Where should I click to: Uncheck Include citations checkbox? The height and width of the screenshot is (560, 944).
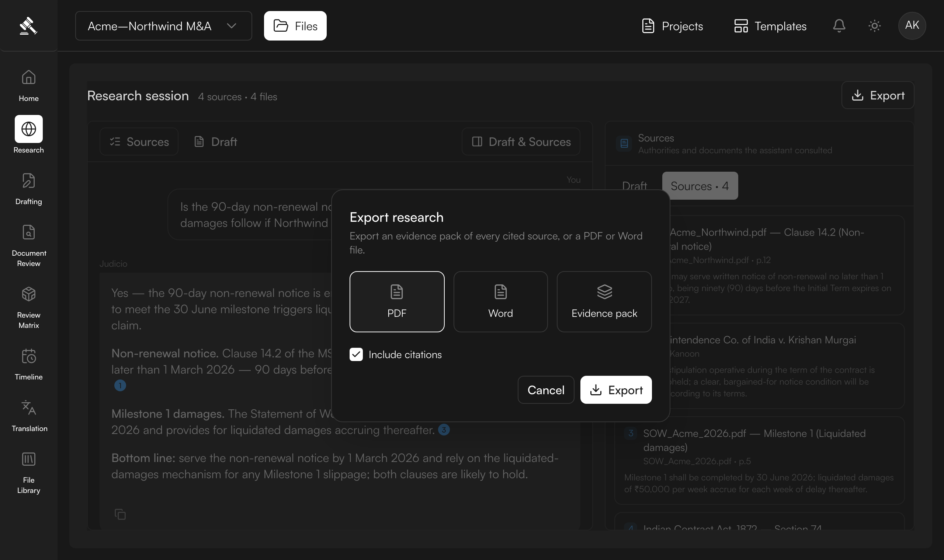(x=356, y=354)
